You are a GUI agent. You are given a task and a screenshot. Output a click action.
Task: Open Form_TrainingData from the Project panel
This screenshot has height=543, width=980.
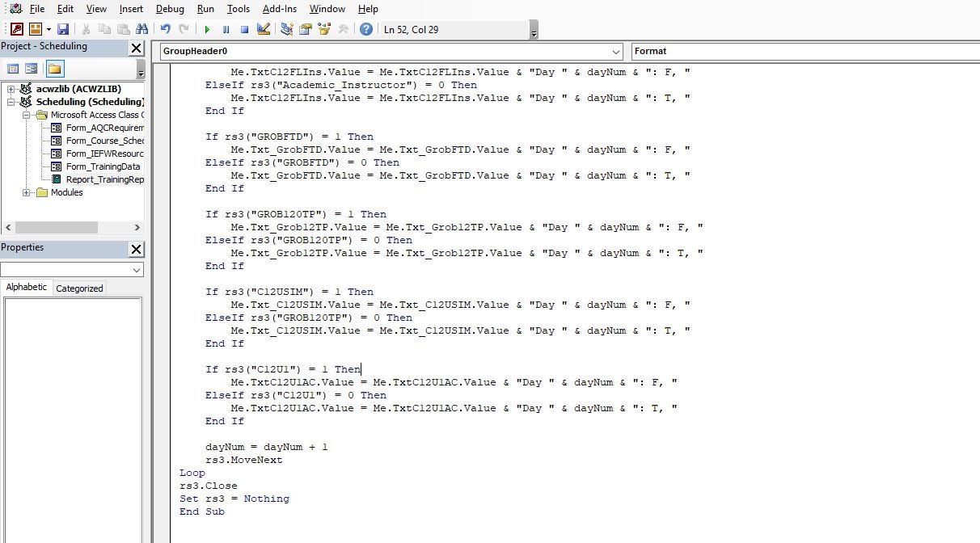pyautogui.click(x=103, y=166)
